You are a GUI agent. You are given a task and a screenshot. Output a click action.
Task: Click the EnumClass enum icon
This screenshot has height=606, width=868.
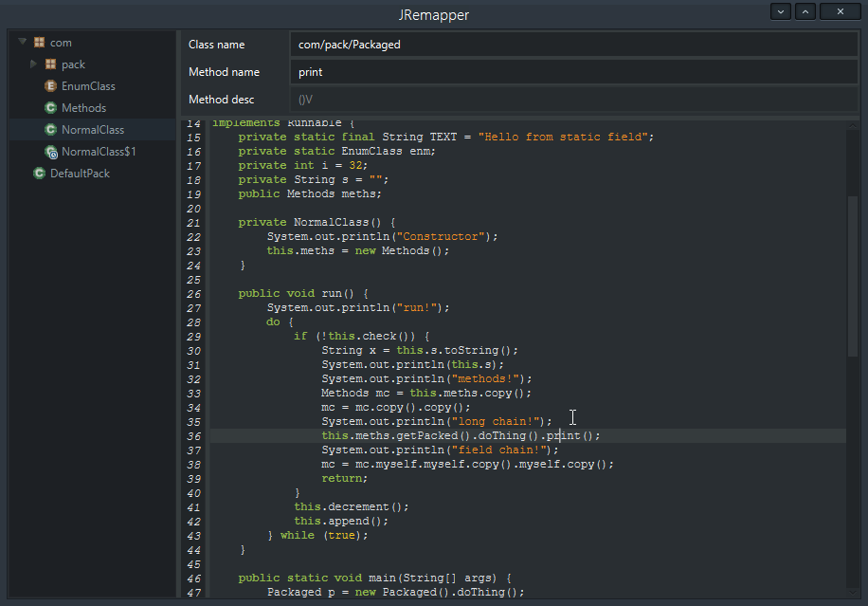pos(51,86)
